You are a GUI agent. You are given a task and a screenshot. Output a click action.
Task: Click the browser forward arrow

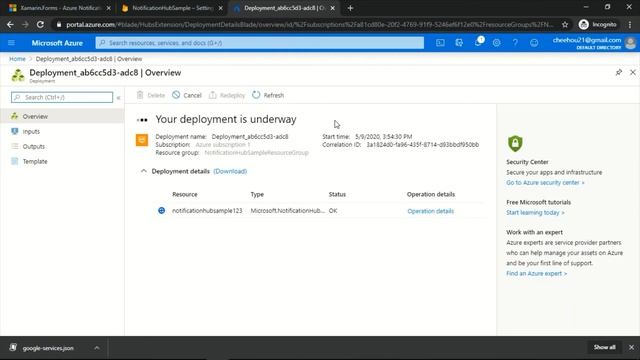click(25, 24)
